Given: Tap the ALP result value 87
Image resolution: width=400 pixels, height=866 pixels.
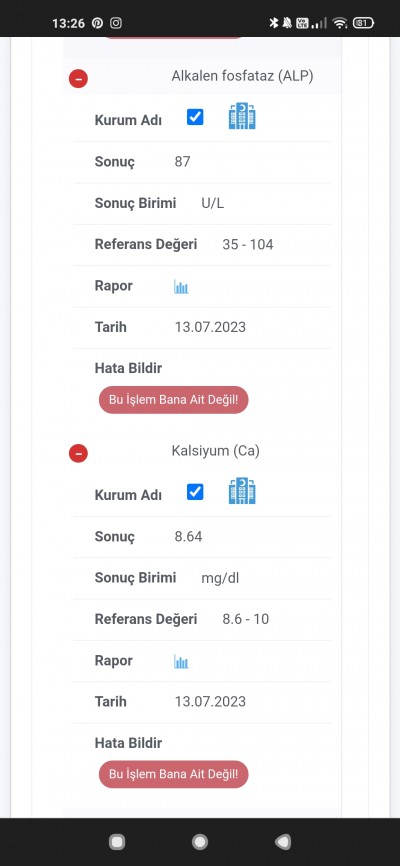Looking at the screenshot, I should [182, 162].
